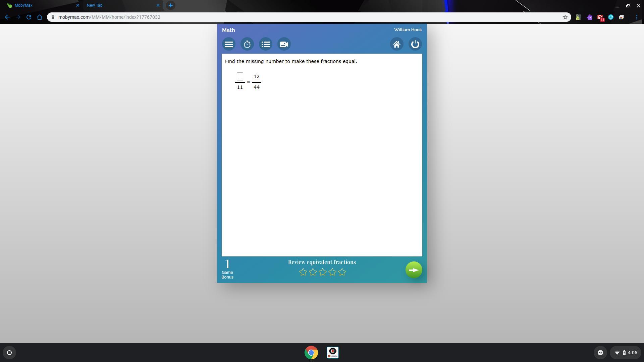The width and height of the screenshot is (644, 362).
Task: Reload the current page
Action: coord(29,17)
